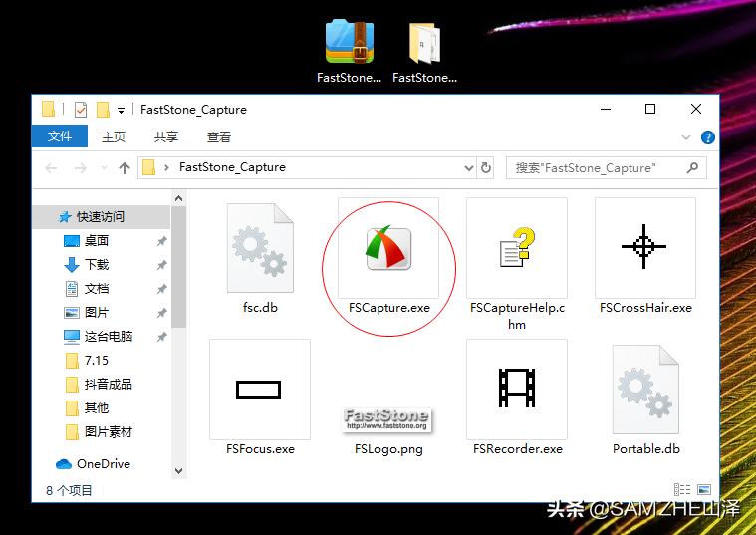756x535 pixels.
Task: Select the FastStone folder icon on desktop
Action: point(424,44)
